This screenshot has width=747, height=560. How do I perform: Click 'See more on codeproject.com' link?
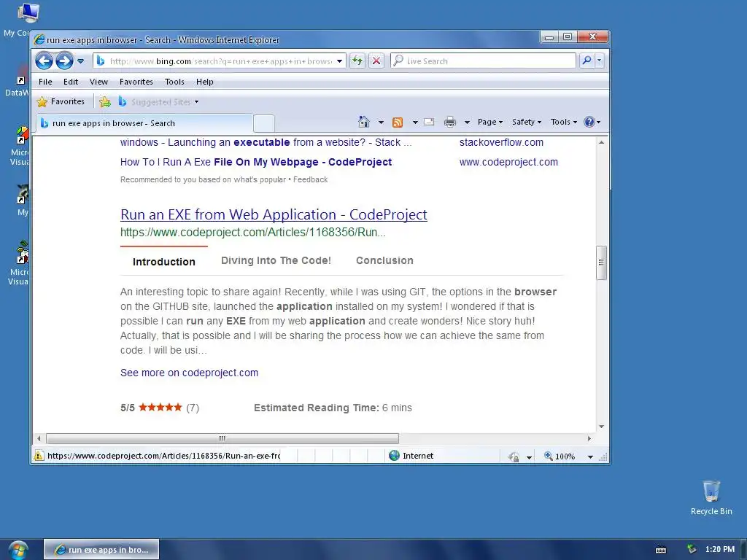(x=189, y=373)
